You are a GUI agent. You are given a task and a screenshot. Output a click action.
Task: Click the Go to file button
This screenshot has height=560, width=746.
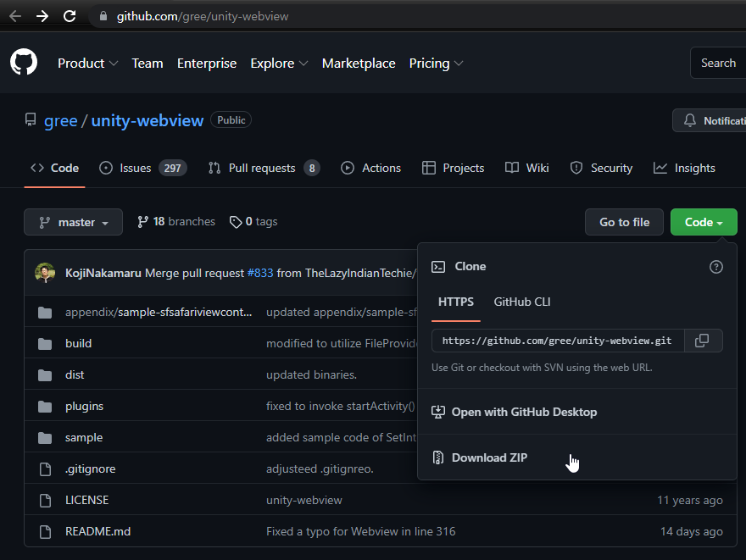click(x=624, y=222)
